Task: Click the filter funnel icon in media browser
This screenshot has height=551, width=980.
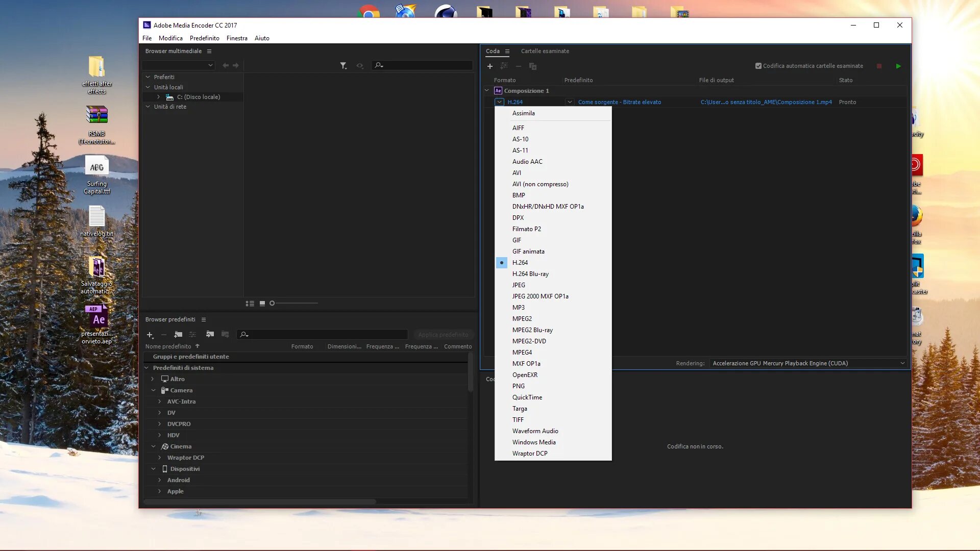Action: tap(344, 65)
